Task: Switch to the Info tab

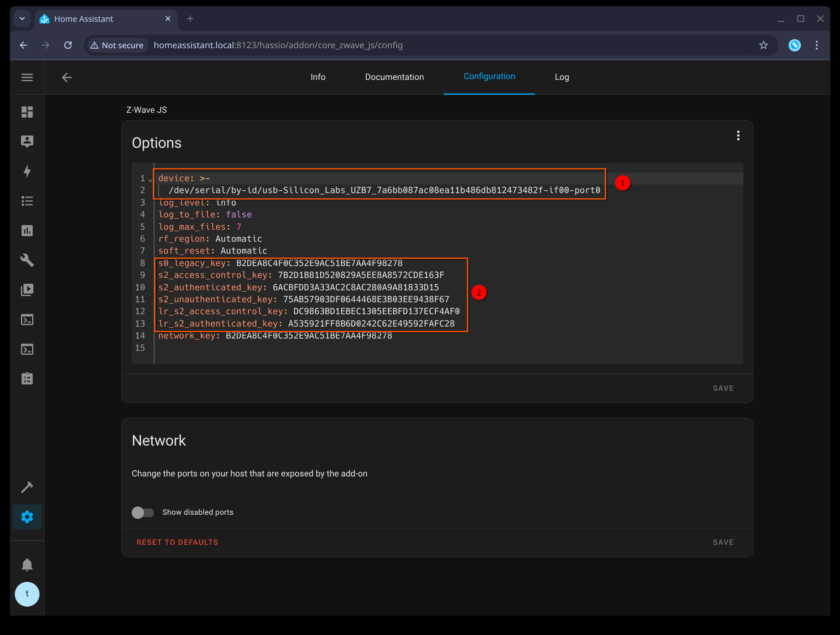Action: [318, 77]
